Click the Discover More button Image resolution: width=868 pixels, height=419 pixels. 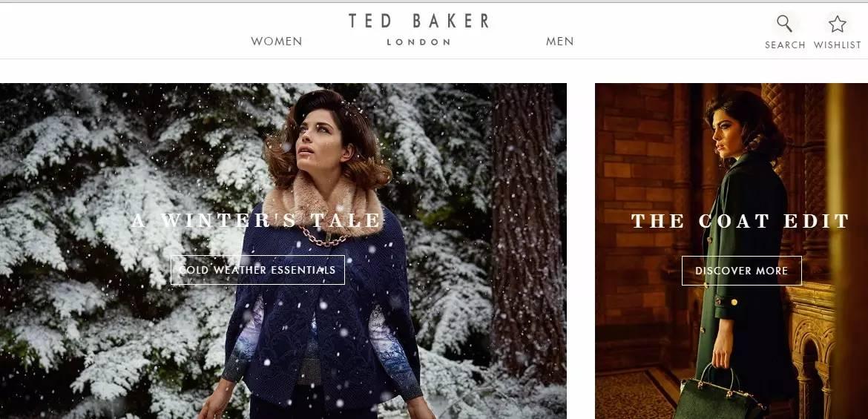coord(741,271)
